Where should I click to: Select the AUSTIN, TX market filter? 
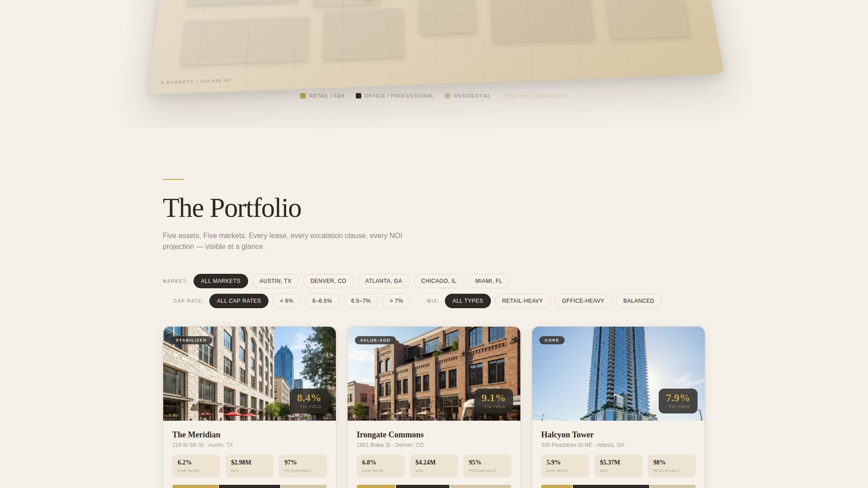click(275, 281)
